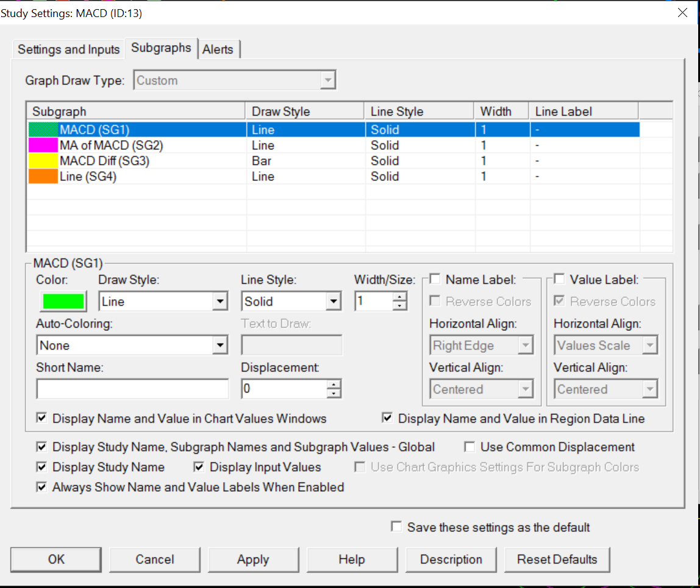
Task: Uncheck Display Input Values
Action: tap(199, 467)
